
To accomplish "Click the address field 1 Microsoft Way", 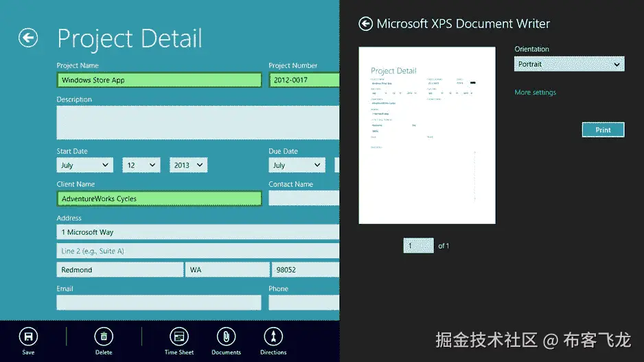I will click(198, 232).
